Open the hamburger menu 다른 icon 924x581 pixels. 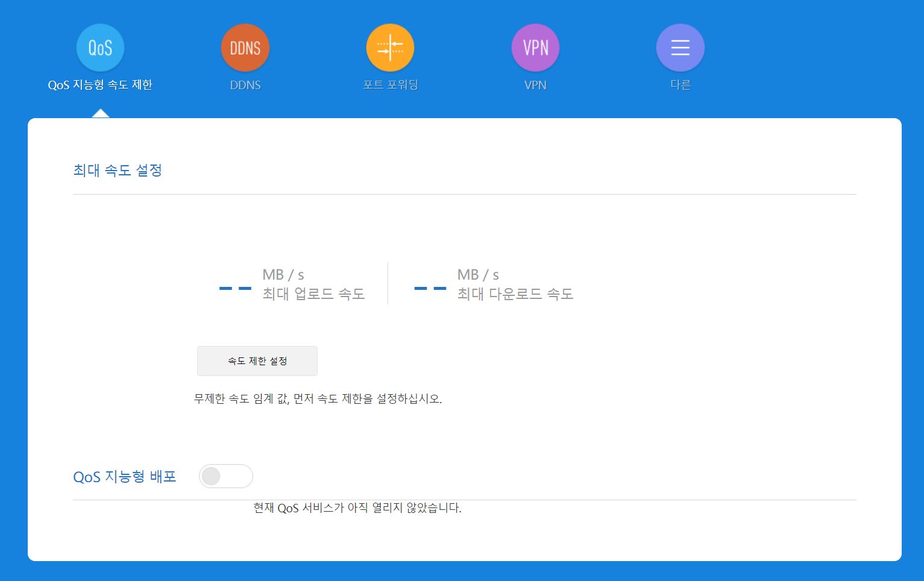coord(680,48)
